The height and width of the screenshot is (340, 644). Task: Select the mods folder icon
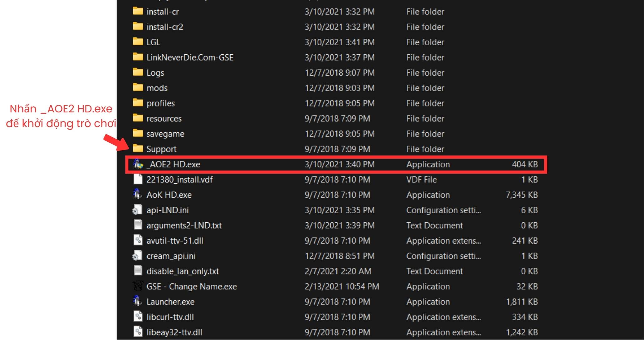pyautogui.click(x=138, y=88)
